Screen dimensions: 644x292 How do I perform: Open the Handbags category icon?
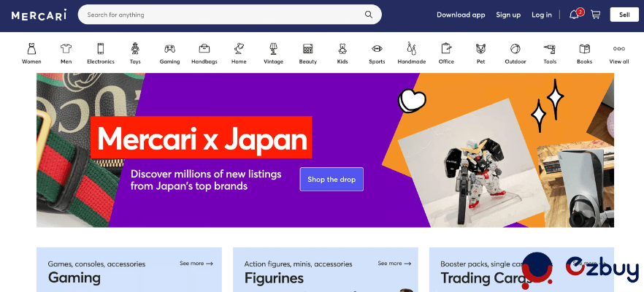pyautogui.click(x=204, y=49)
